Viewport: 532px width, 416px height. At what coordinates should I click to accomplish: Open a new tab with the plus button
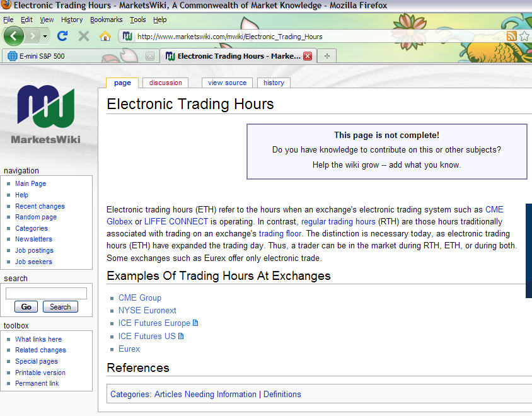[327, 56]
